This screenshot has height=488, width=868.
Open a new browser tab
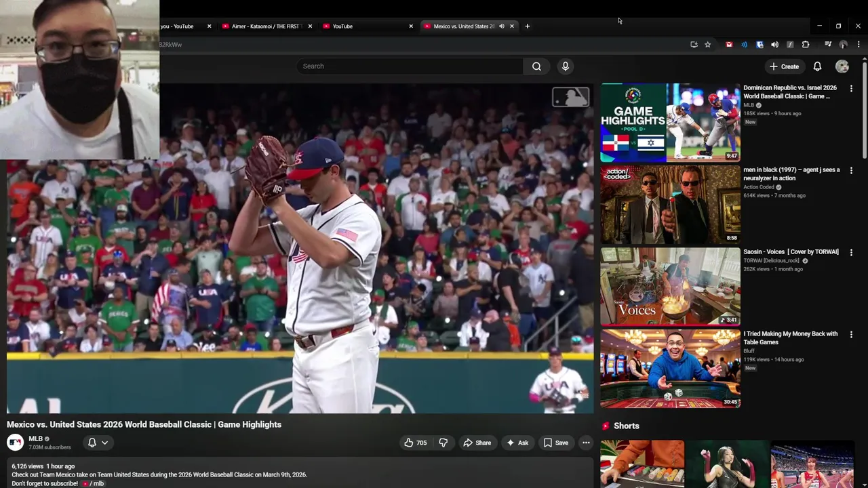point(528,26)
